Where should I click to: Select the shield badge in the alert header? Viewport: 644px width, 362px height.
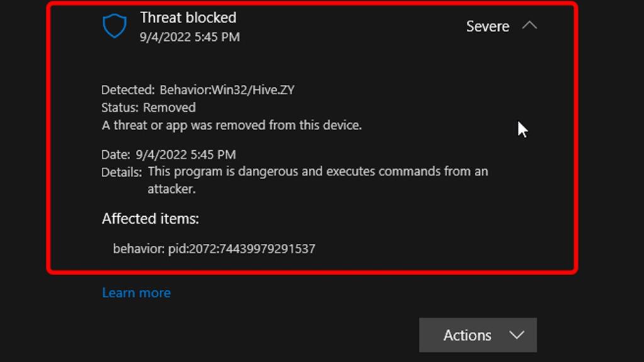click(x=115, y=25)
